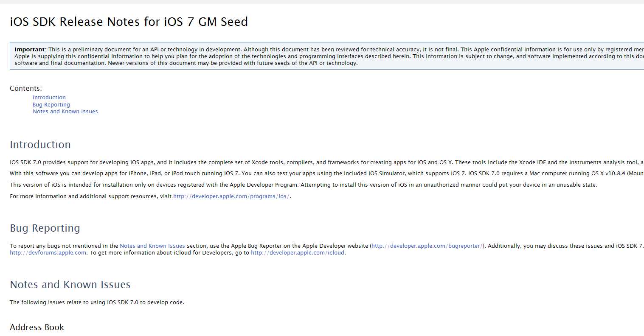Image resolution: width=644 pixels, height=336 pixels.
Task: Click the sentence about following issues relating to SDK
Action: (97, 302)
